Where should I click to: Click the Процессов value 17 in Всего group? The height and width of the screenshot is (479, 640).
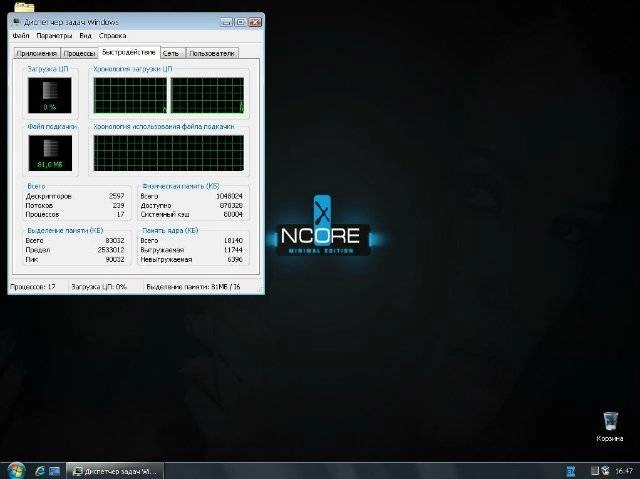120,214
